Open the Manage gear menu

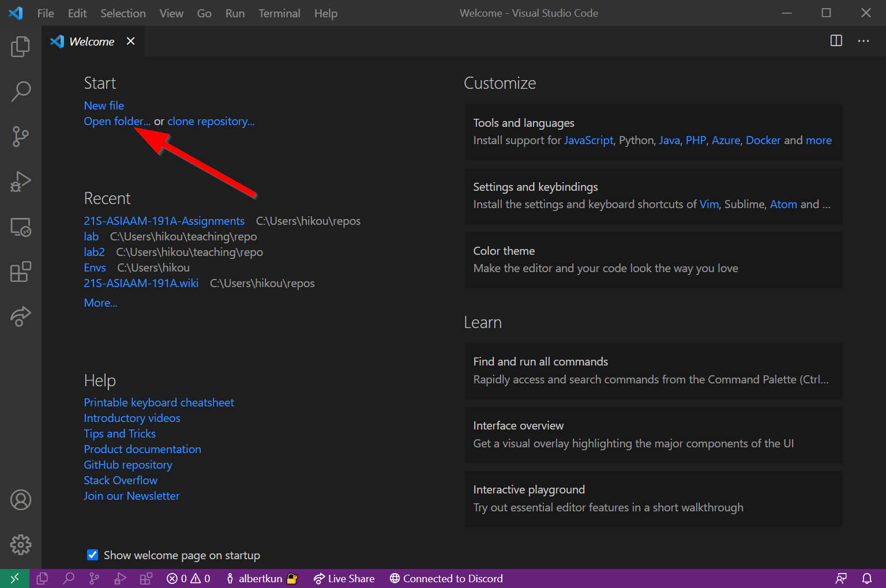(21, 544)
